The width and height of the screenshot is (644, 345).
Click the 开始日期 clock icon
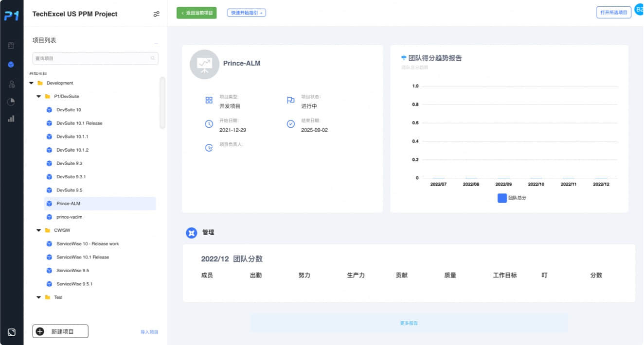[x=209, y=124]
